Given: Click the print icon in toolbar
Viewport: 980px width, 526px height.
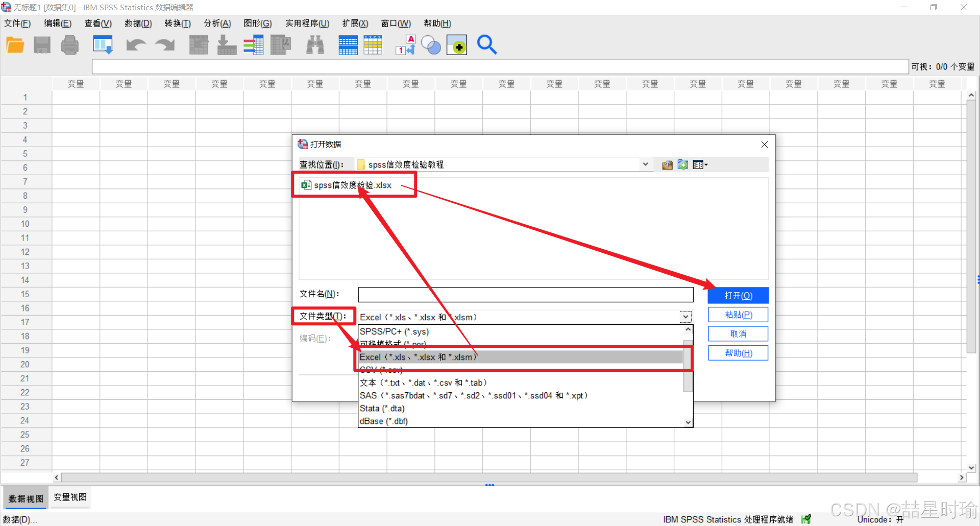Looking at the screenshot, I should (x=70, y=45).
